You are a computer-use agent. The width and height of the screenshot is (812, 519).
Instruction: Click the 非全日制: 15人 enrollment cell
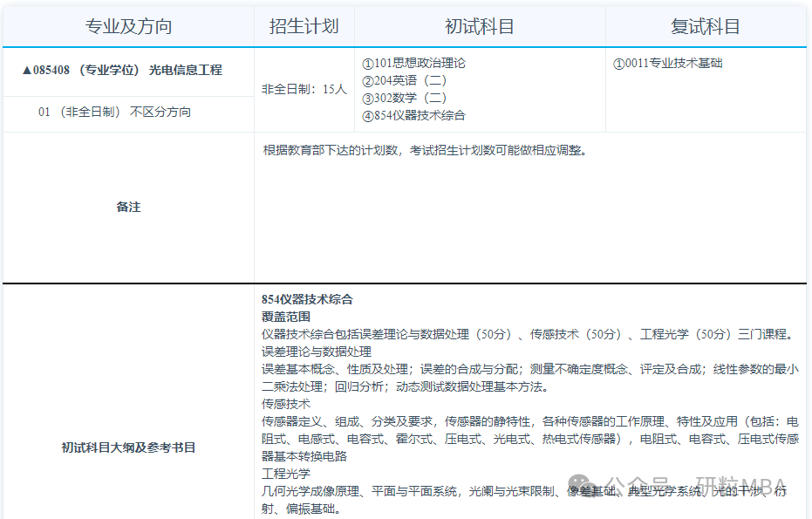click(x=304, y=89)
